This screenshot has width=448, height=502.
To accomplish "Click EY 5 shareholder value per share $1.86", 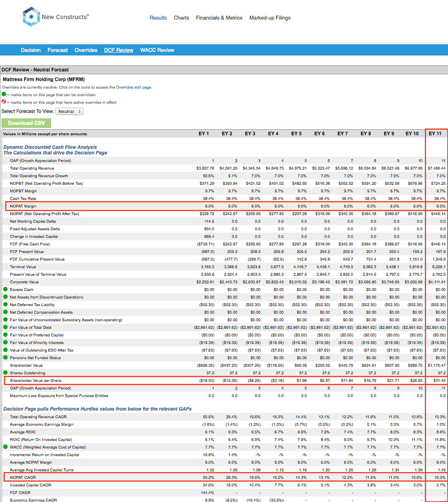I will click(302, 381).
